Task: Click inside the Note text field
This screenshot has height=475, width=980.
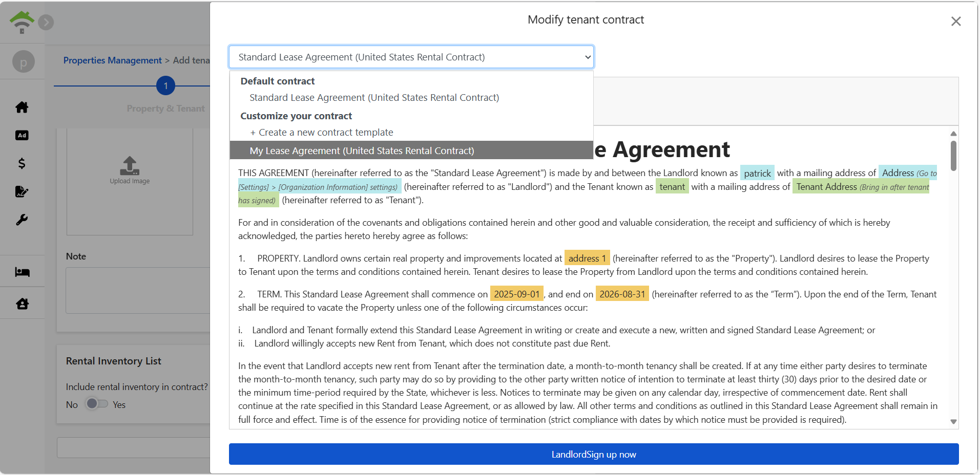Action: tap(138, 290)
